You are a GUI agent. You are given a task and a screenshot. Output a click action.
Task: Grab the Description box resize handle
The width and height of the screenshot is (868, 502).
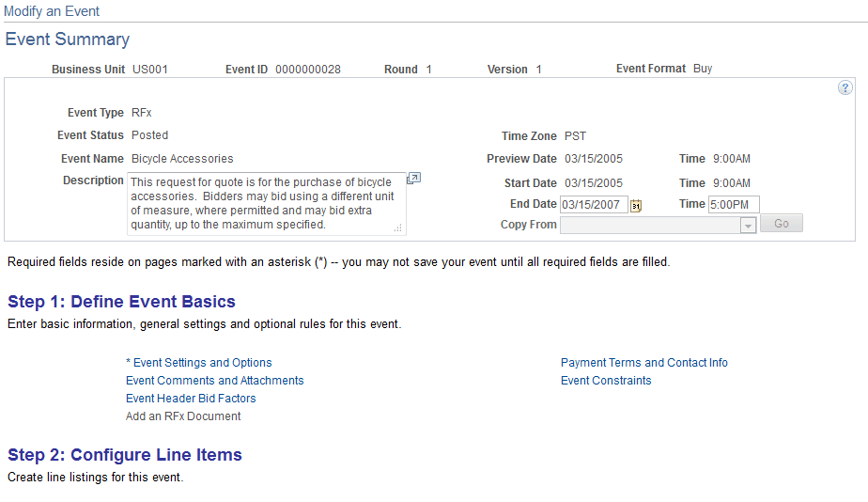[x=398, y=228]
